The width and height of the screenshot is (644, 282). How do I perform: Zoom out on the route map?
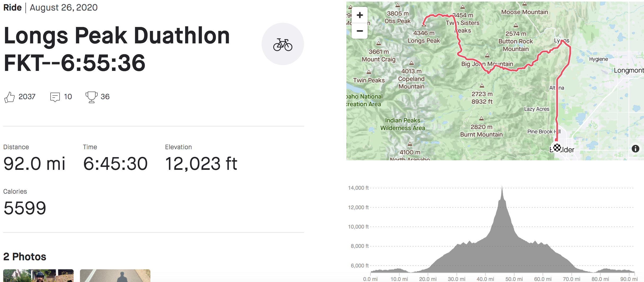[x=360, y=31]
